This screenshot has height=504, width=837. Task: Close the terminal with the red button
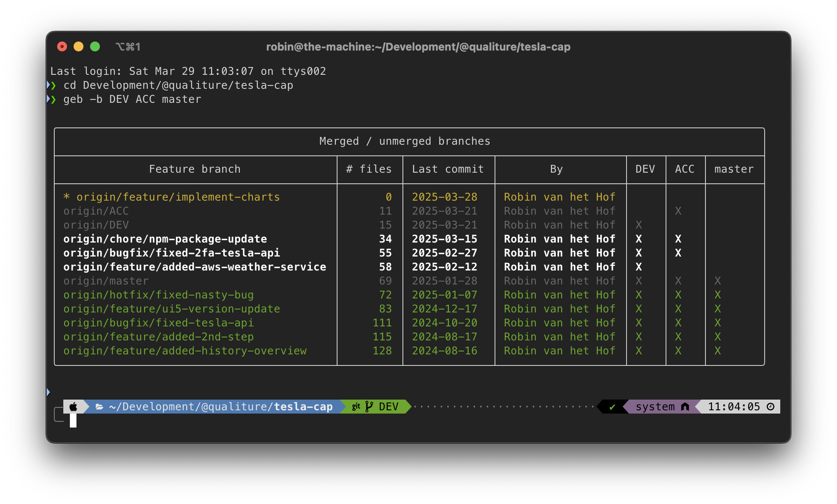(62, 46)
